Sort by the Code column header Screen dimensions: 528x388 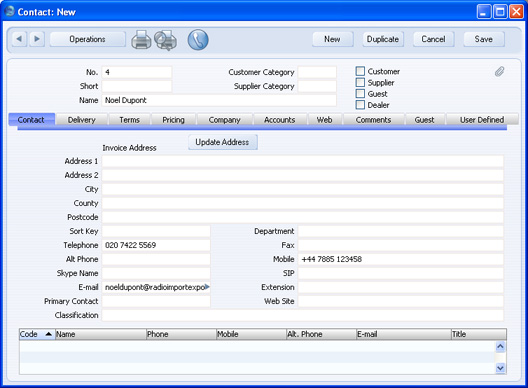pos(37,334)
